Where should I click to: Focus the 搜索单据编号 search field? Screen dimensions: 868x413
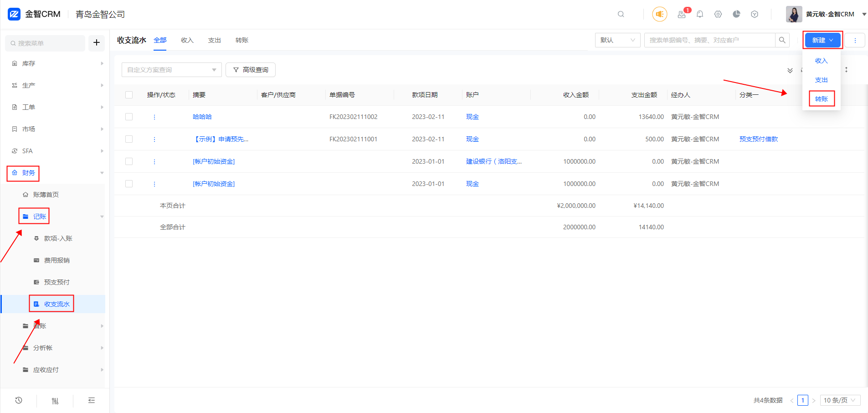(710, 40)
